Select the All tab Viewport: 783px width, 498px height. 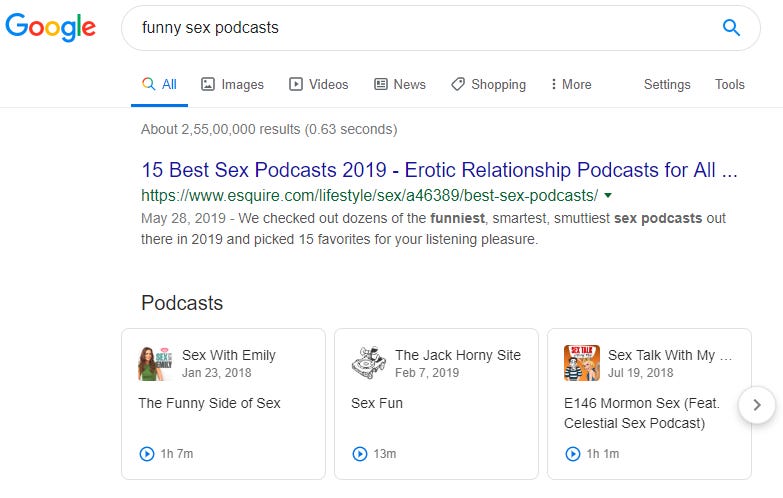click(159, 84)
